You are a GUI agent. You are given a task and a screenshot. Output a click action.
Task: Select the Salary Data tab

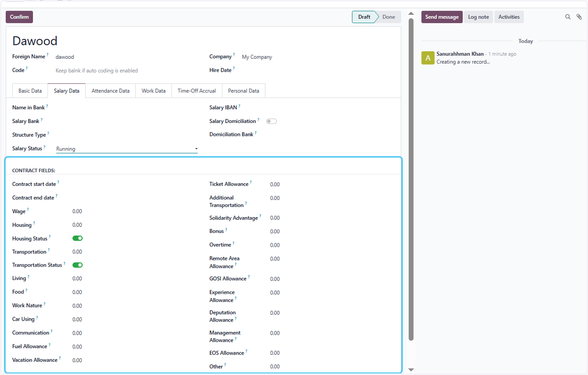(x=67, y=91)
